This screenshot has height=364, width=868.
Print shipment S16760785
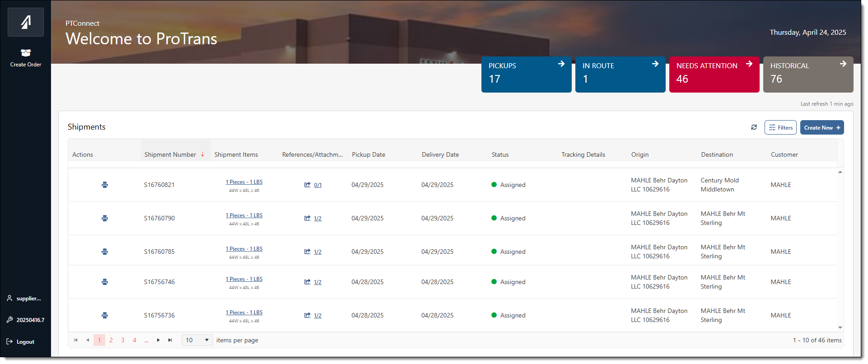pos(105,252)
